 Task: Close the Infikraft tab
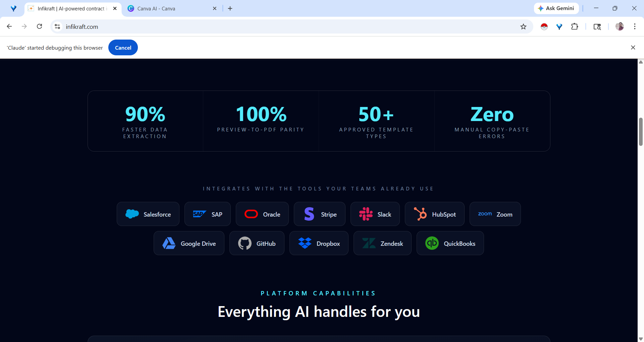[115, 8]
